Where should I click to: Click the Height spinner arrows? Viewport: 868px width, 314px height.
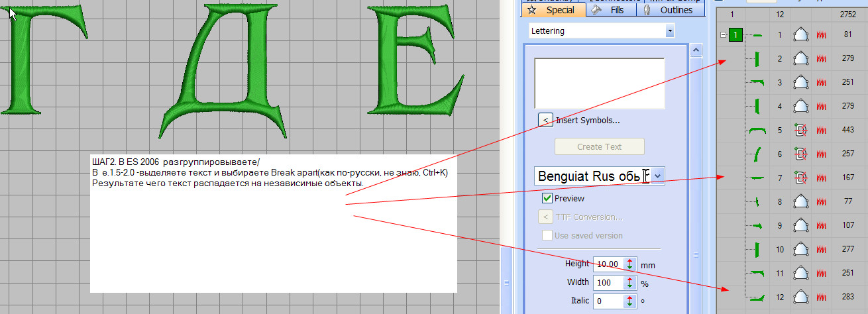click(x=629, y=264)
